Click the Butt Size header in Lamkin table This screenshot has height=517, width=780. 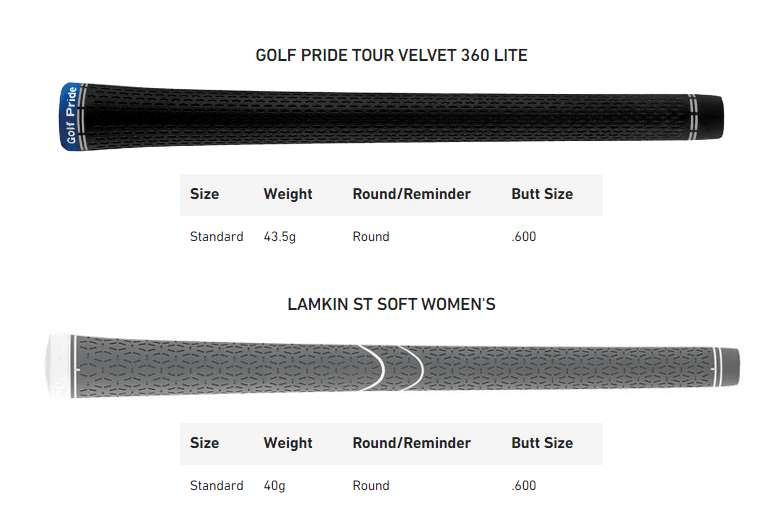tap(542, 443)
